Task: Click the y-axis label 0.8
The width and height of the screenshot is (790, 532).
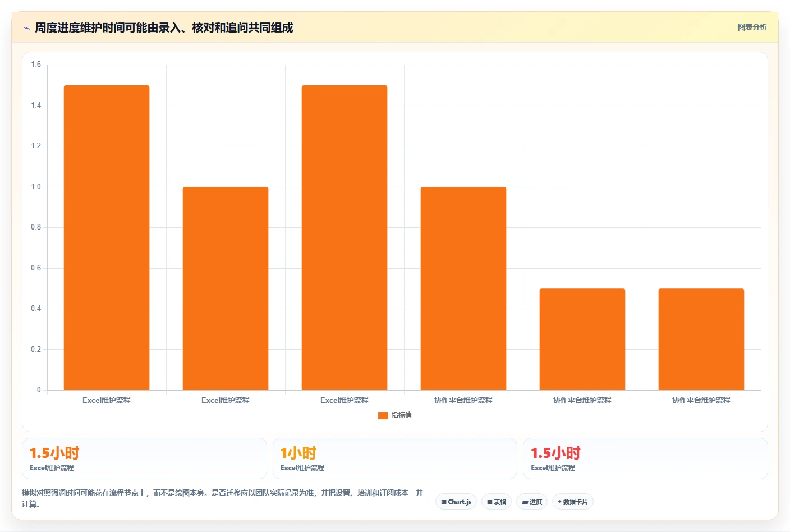Action: pyautogui.click(x=36, y=227)
